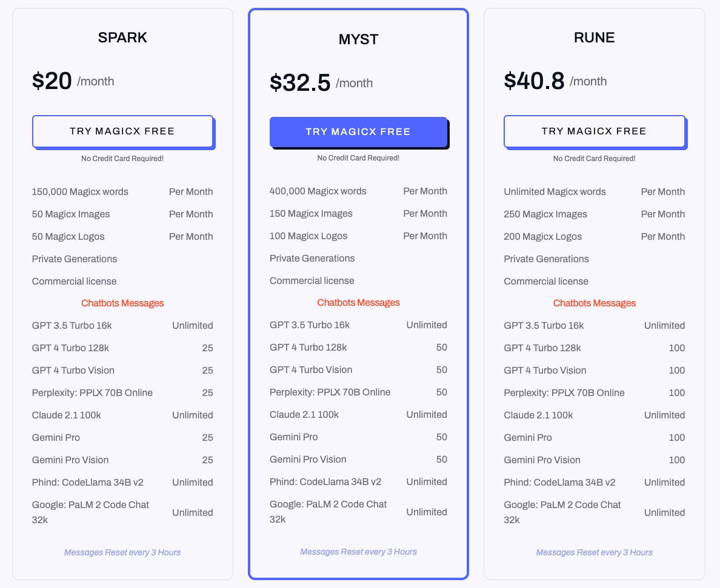
Task: Select the "400,000 Magicx words" feature text
Action: (318, 191)
